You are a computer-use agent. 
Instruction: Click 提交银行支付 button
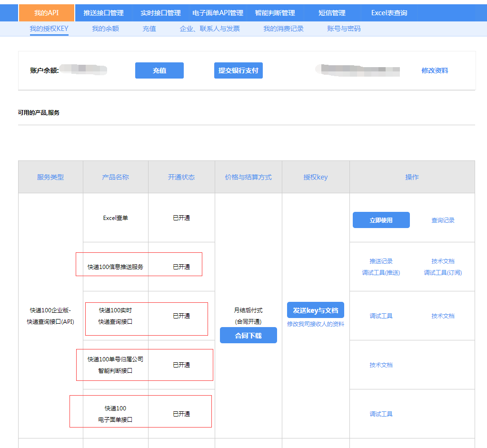coord(238,70)
